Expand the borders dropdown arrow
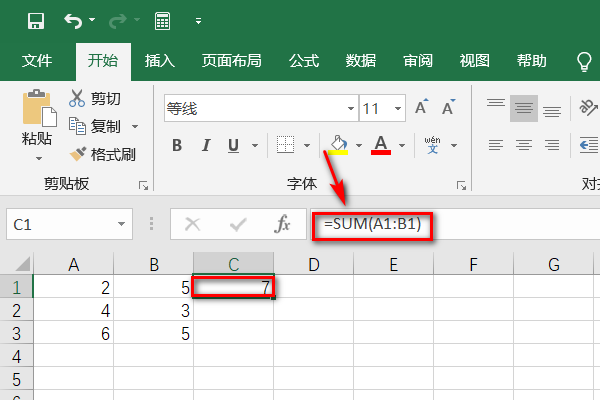 coord(307,145)
